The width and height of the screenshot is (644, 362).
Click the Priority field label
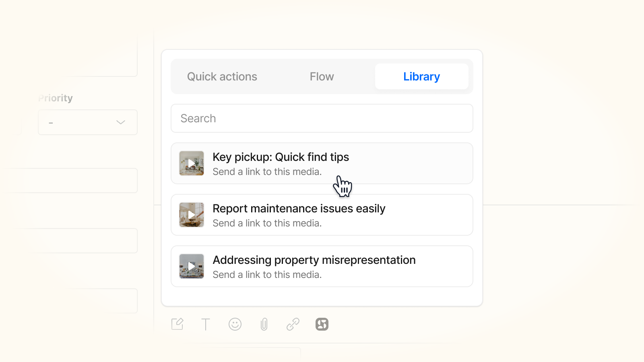pyautogui.click(x=56, y=98)
